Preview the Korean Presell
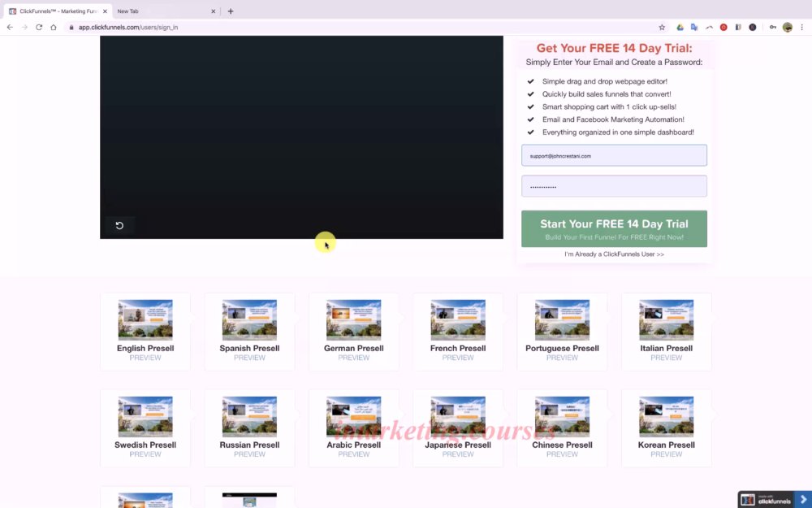This screenshot has width=812, height=508. point(666,454)
